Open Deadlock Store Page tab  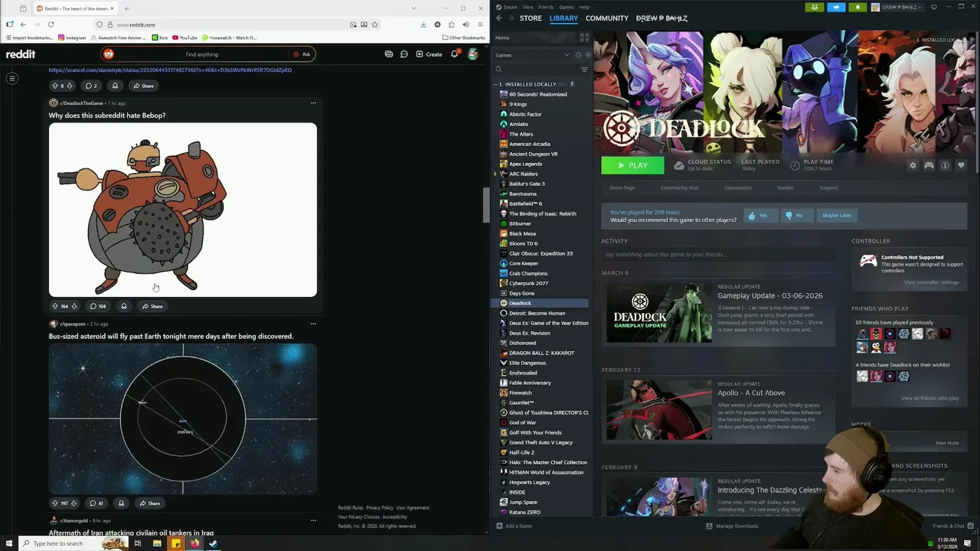622,187
